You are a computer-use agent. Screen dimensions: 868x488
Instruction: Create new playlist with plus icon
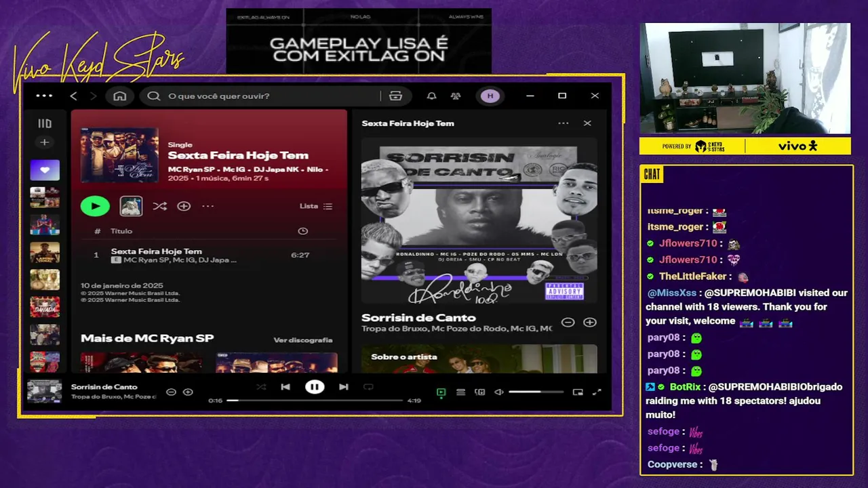[45, 142]
